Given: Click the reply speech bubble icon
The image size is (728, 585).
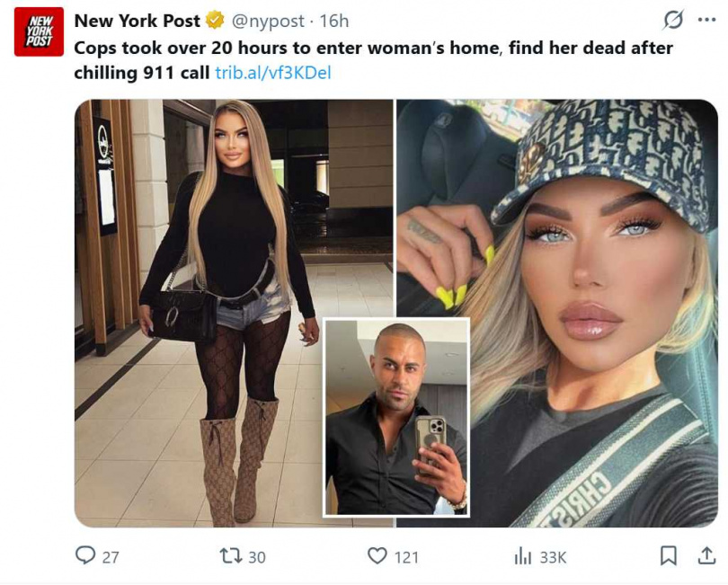Looking at the screenshot, I should pos(85,554).
